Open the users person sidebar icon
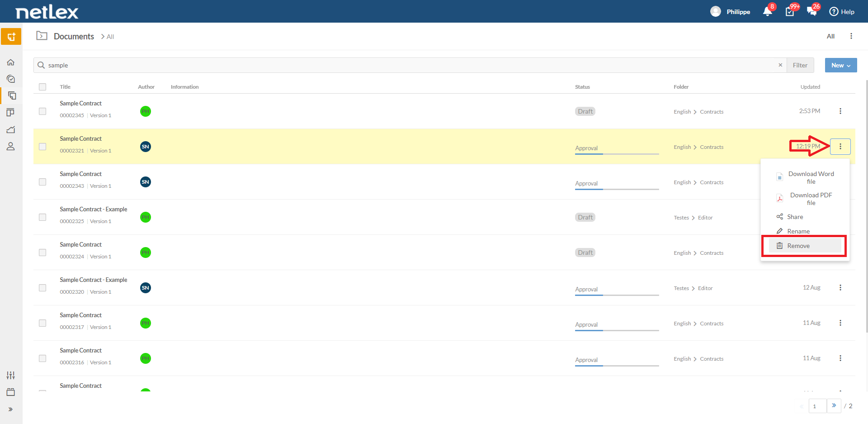 [x=11, y=147]
